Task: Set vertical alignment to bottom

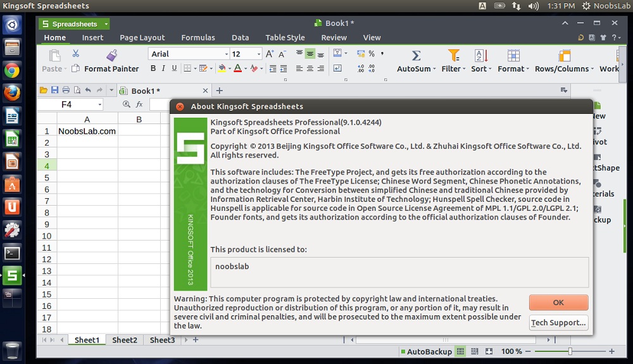Action: (x=320, y=54)
